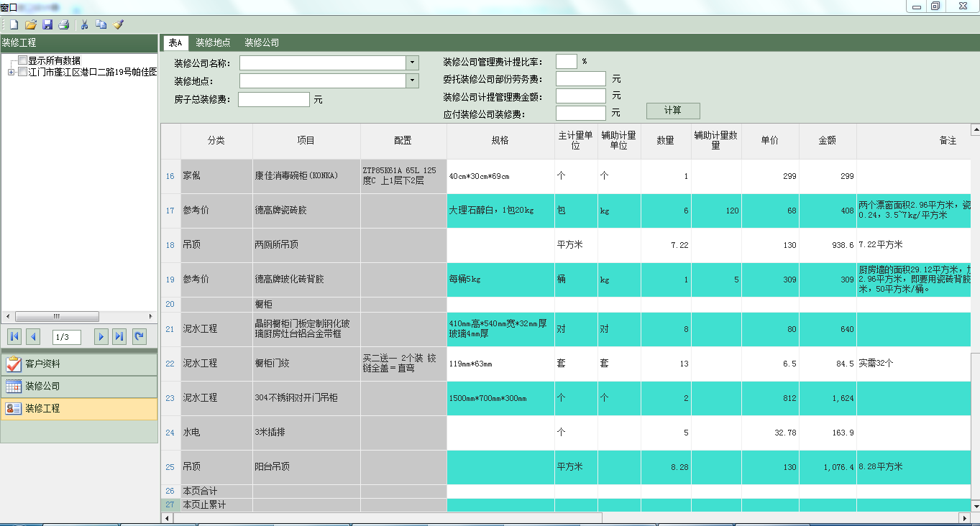Click the Copy toolbar icon
Image resolution: width=980 pixels, height=526 pixels.
(101, 24)
